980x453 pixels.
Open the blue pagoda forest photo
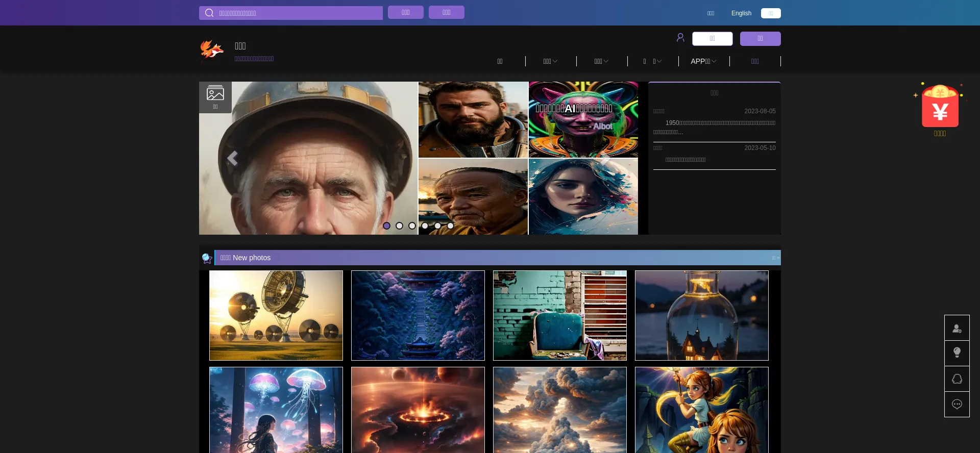tap(418, 316)
